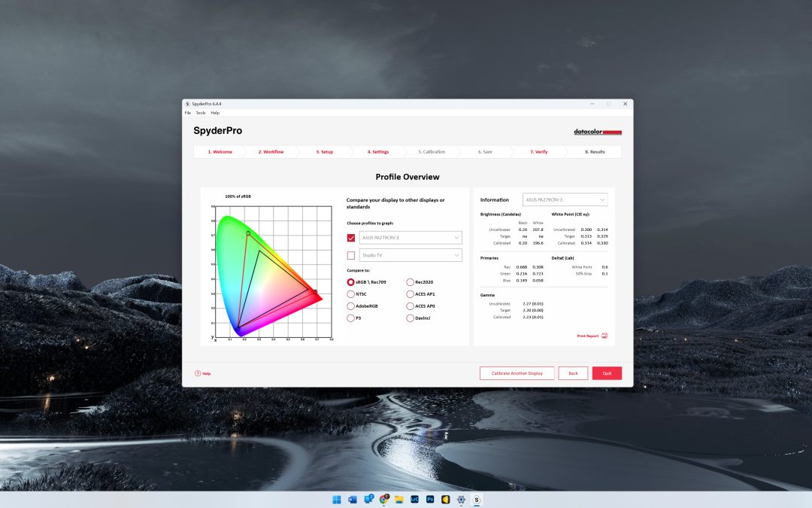
Task: Click the Print Report printer icon
Action: [604, 336]
